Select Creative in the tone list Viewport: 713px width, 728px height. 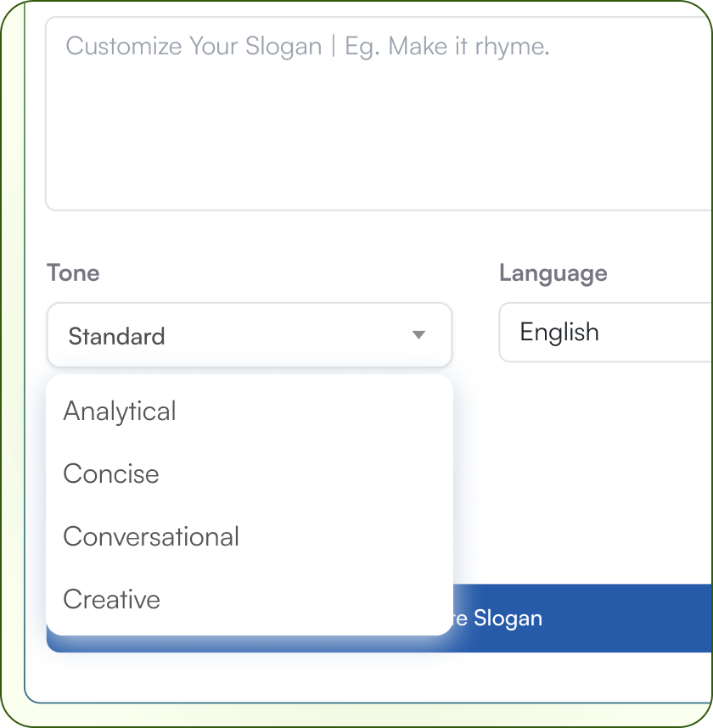(x=112, y=599)
